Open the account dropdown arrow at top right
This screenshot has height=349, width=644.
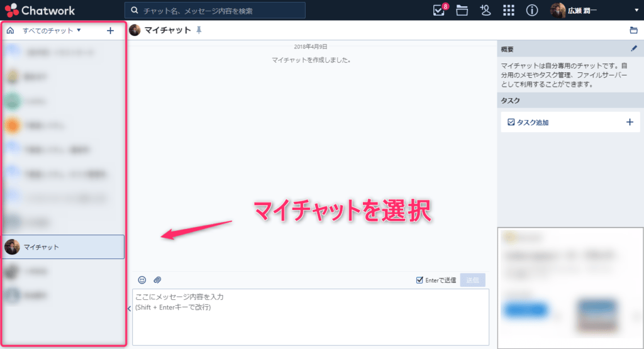click(x=636, y=10)
